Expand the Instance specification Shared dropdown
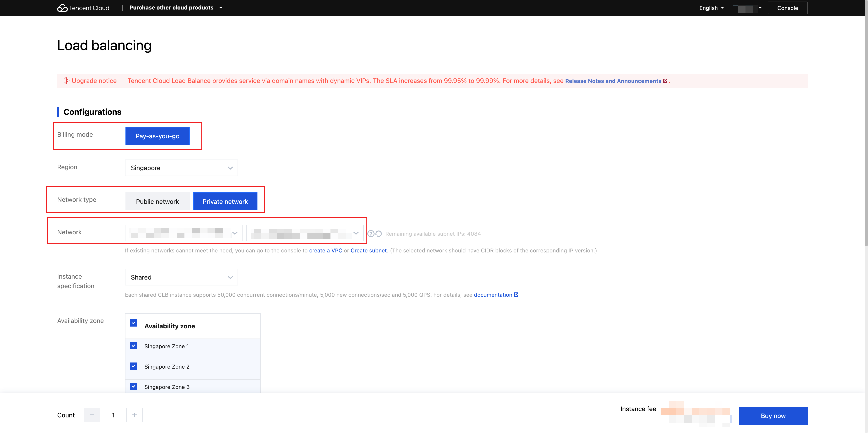The image size is (868, 433). pos(181,277)
